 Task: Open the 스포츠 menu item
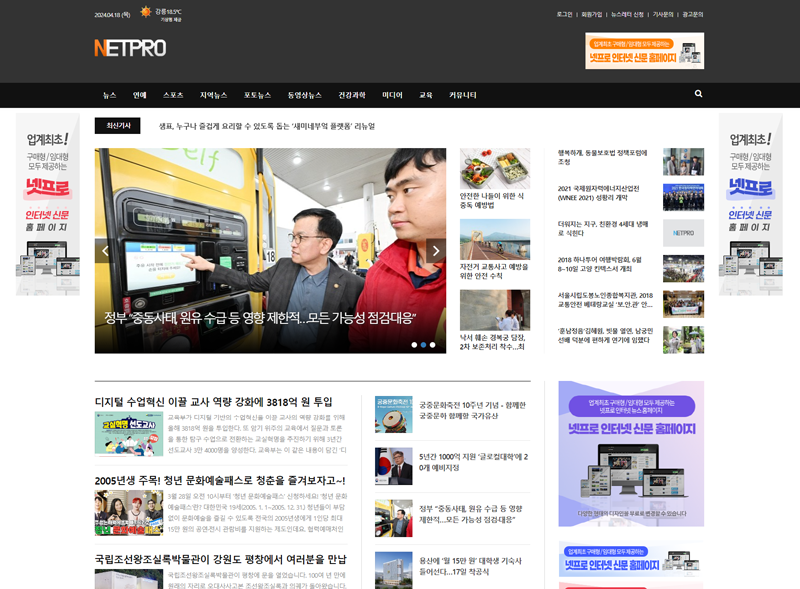[x=173, y=95]
